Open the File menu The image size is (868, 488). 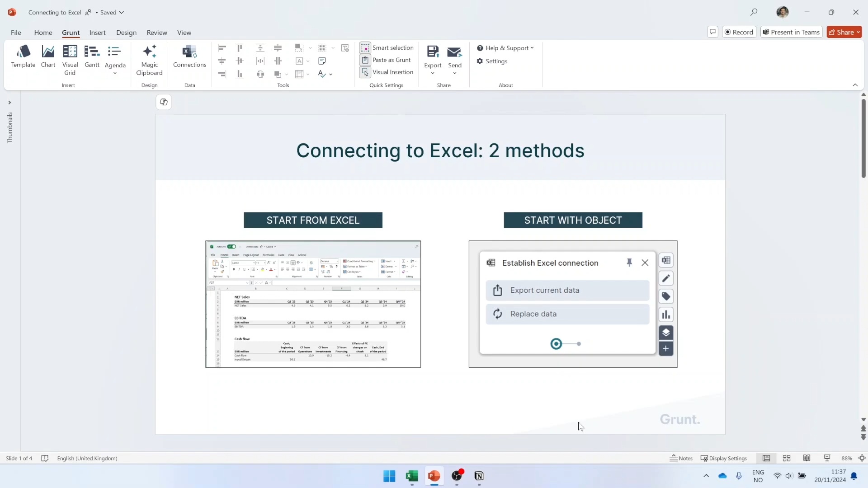coord(16,33)
